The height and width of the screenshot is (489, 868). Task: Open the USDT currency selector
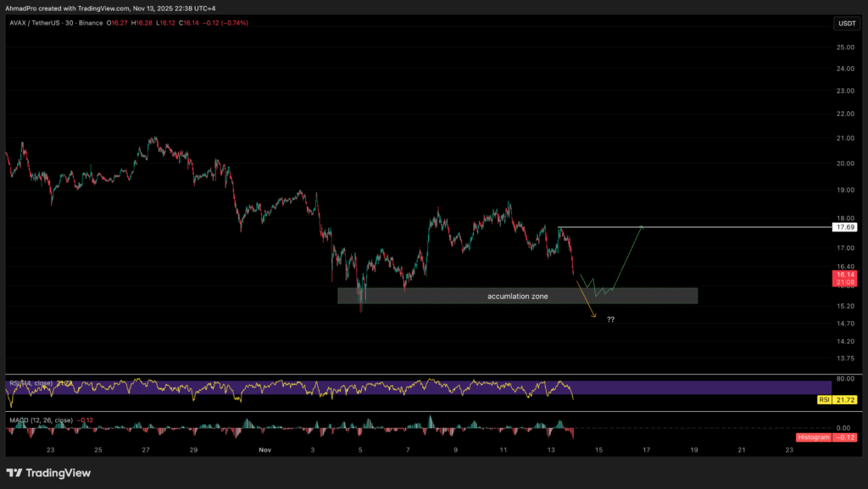coord(846,24)
